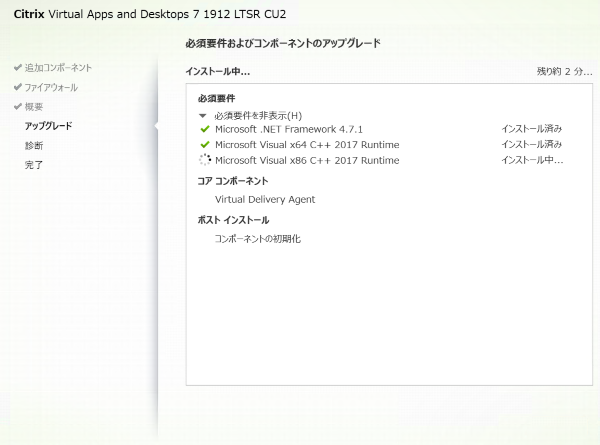
Task: Select the 診断 step
Action: click(34, 145)
